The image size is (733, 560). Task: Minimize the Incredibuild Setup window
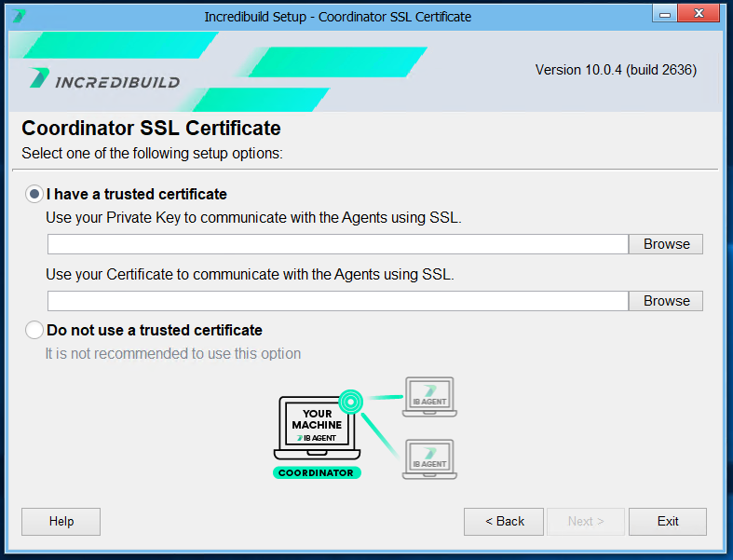[x=664, y=15]
